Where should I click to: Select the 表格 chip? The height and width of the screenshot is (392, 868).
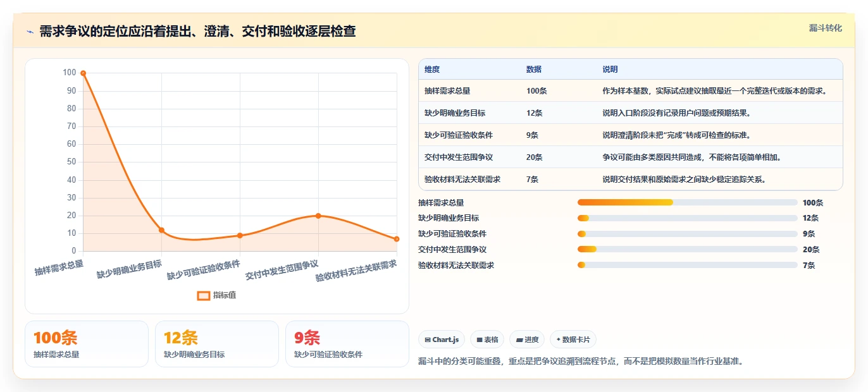[487, 340]
